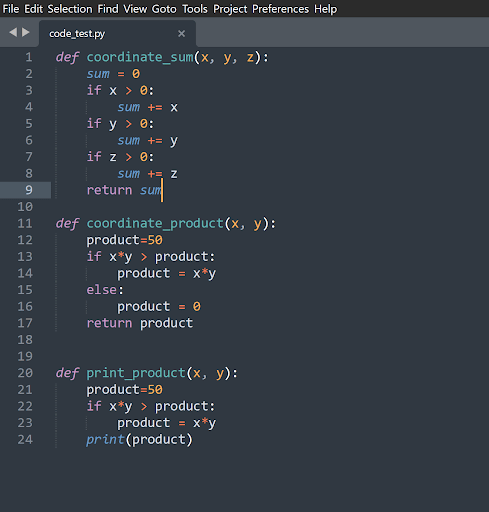Click 'if x > 0:' on line 3
Screen dimensions: 489x512
point(120,90)
